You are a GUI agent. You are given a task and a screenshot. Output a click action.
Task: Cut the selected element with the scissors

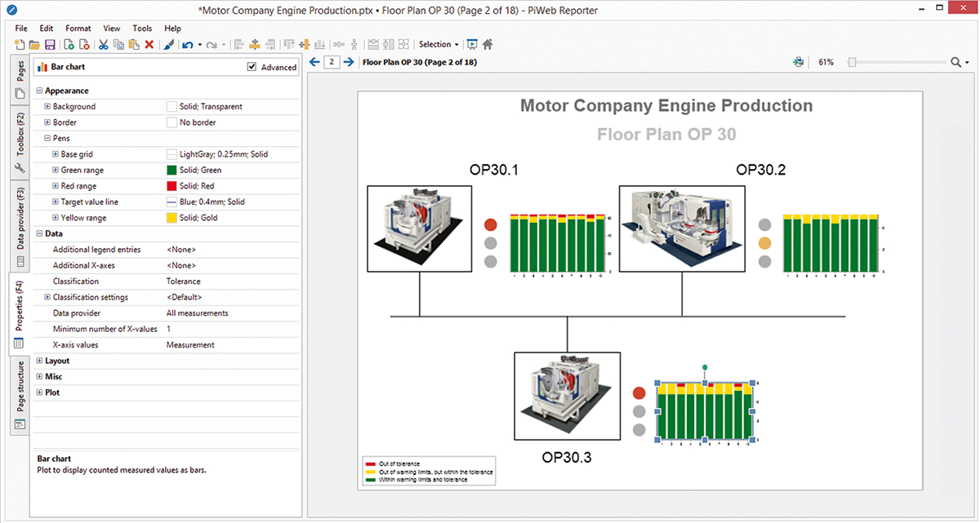click(104, 45)
